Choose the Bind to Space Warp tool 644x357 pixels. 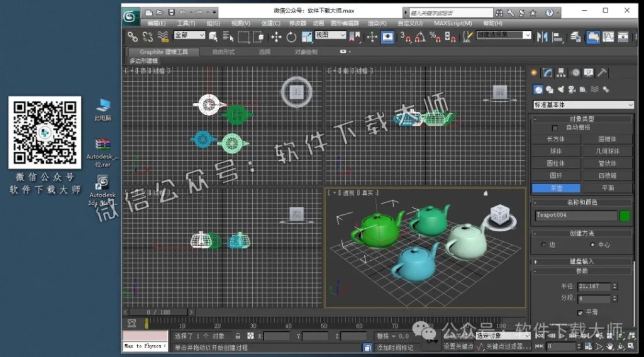163,37
